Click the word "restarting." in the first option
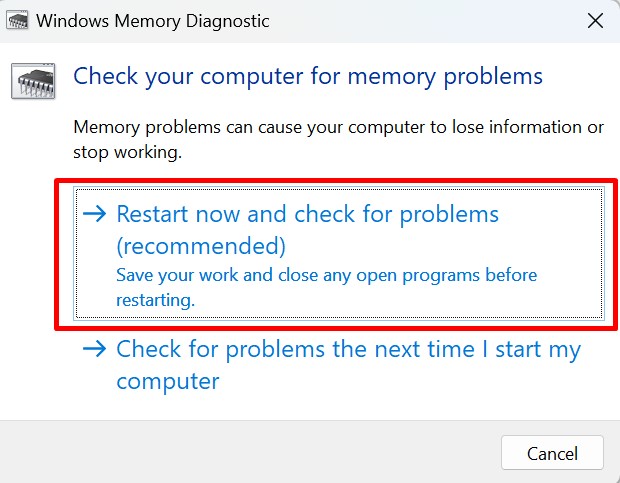This screenshot has height=483, width=620. pos(155,299)
